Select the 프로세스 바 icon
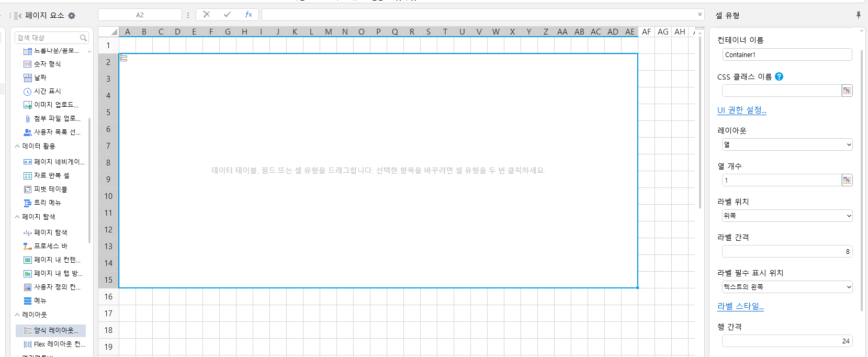The width and height of the screenshot is (868, 357). [x=28, y=246]
